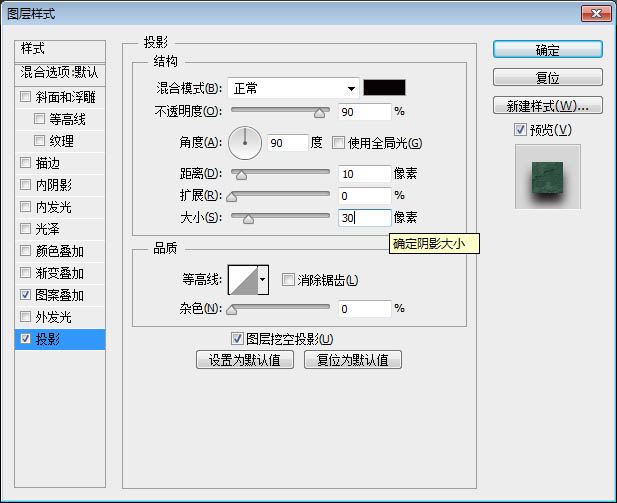Viewport: 617px width, 503px height.
Task: Open 新建样式(W)... dialog
Action: (x=547, y=105)
